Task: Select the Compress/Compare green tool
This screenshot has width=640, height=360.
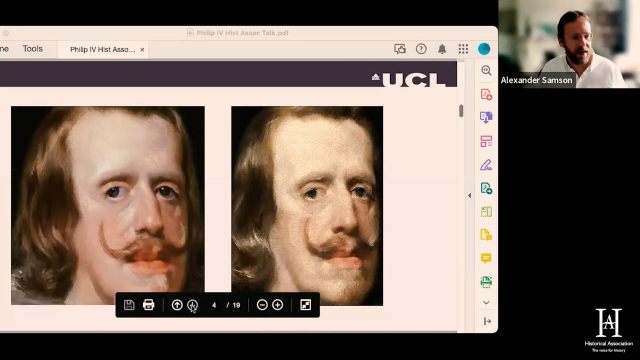Action: pyautogui.click(x=486, y=211)
